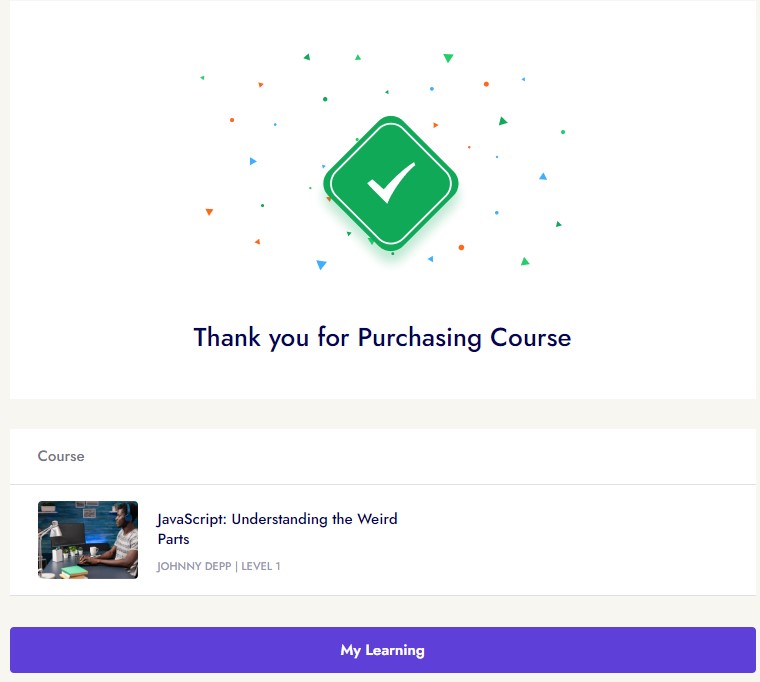Click the blue triangle confetti left of the badge

(253, 161)
